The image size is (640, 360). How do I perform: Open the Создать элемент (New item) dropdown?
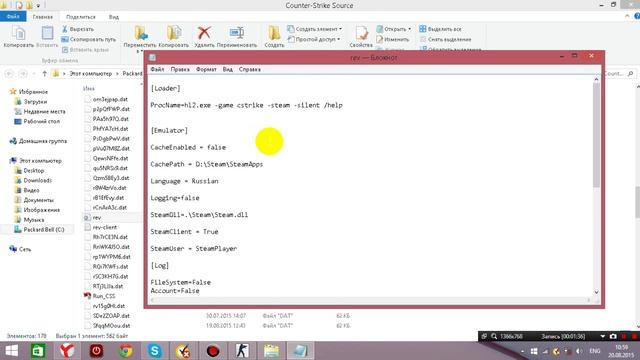pos(315,29)
